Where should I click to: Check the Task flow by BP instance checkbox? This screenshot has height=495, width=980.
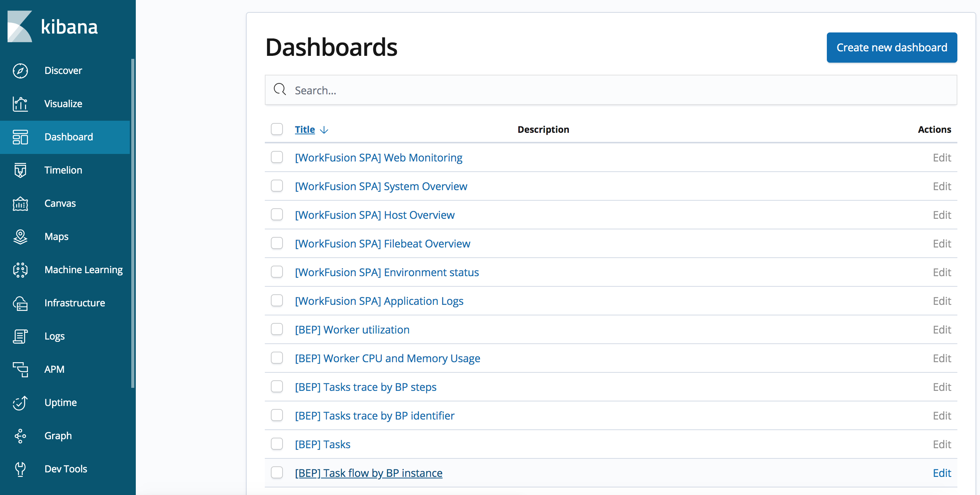tap(277, 472)
